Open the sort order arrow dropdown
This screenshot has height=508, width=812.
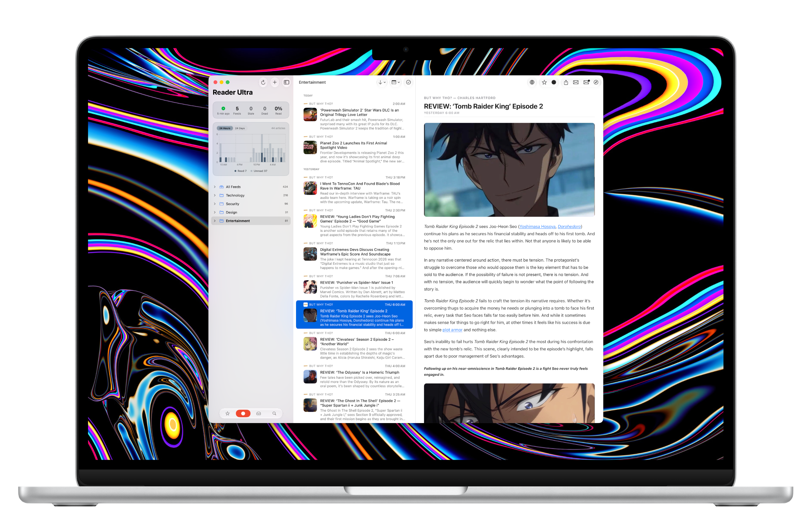382,82
